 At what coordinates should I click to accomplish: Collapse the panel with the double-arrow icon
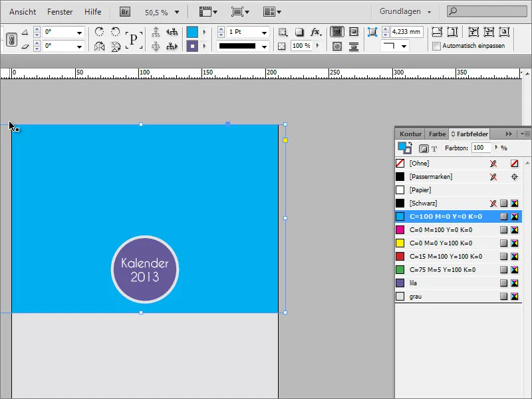pyautogui.click(x=509, y=134)
